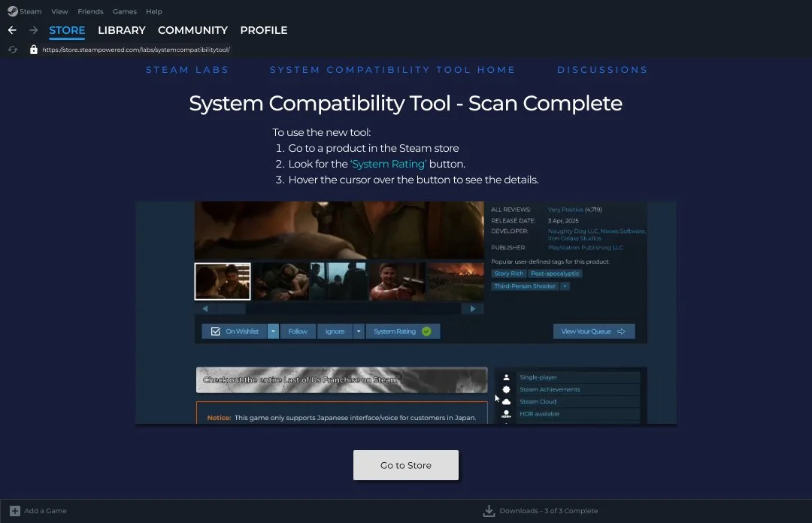Open SYSTEM COMPATIBILITY TOOL HOME link
This screenshot has width=812, height=523.
click(392, 70)
